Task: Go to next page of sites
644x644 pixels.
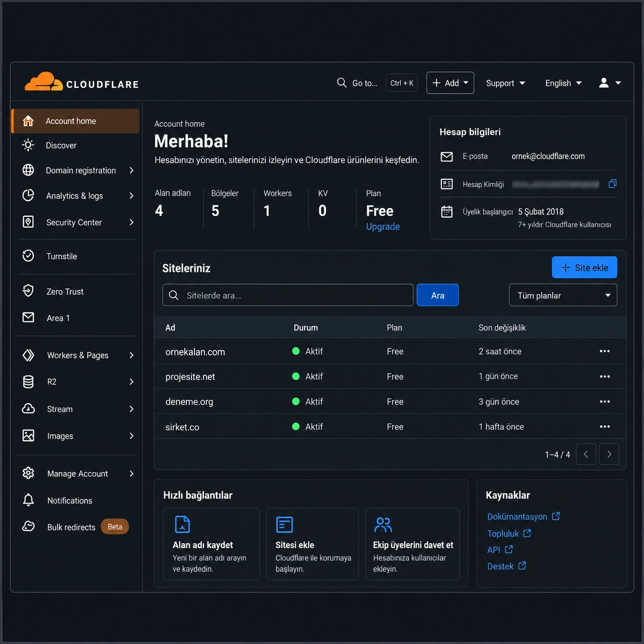Action: [609, 454]
